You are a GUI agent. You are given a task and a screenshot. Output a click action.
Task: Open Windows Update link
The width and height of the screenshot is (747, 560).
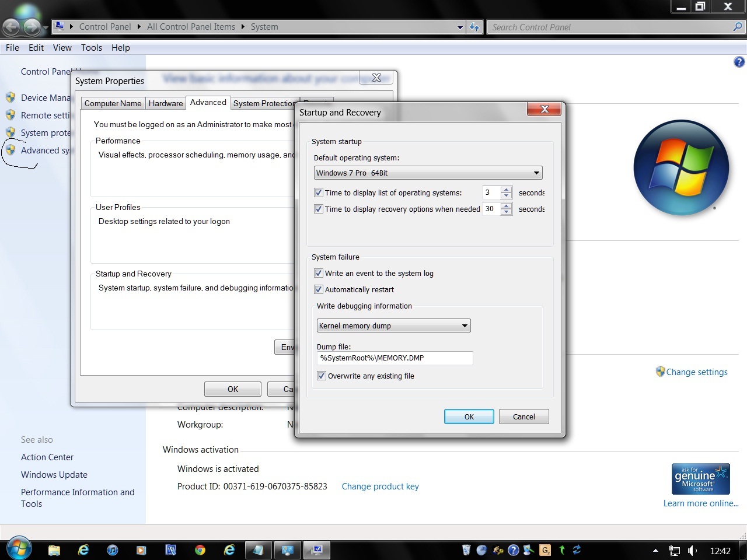(54, 475)
